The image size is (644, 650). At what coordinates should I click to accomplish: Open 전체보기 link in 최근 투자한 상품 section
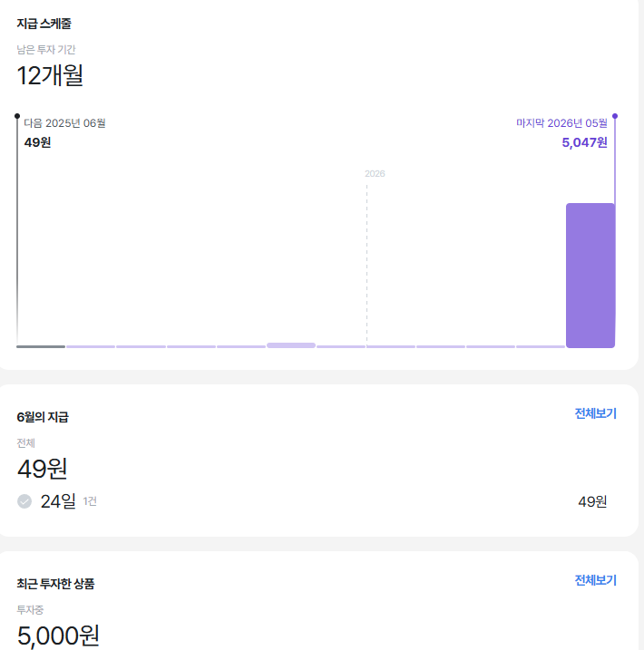click(x=596, y=580)
